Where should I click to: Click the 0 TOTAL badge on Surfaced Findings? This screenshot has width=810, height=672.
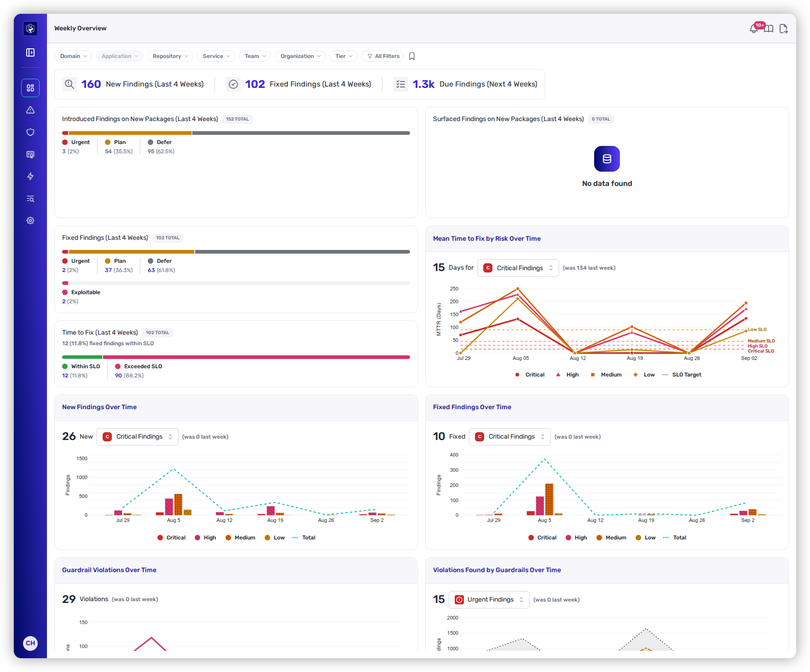click(601, 119)
